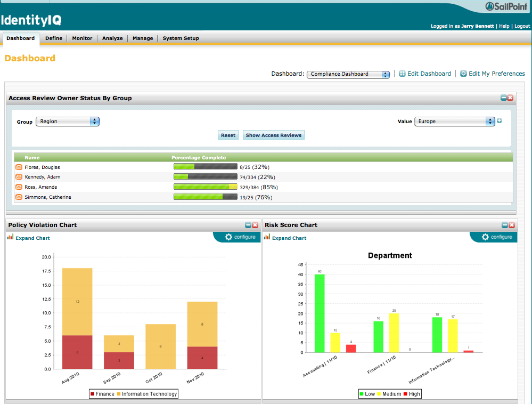Close the Policy Violation Chart panel
The width and height of the screenshot is (532, 404).
[255, 225]
